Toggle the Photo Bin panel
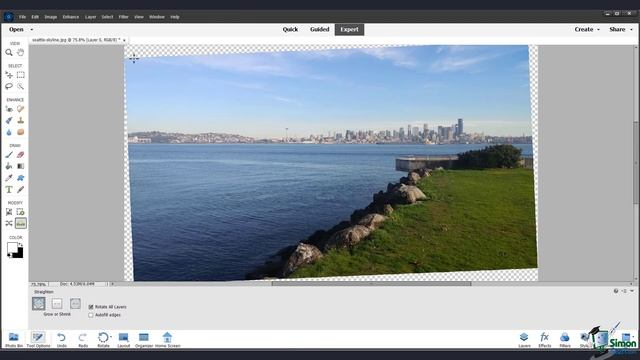 click(14, 340)
